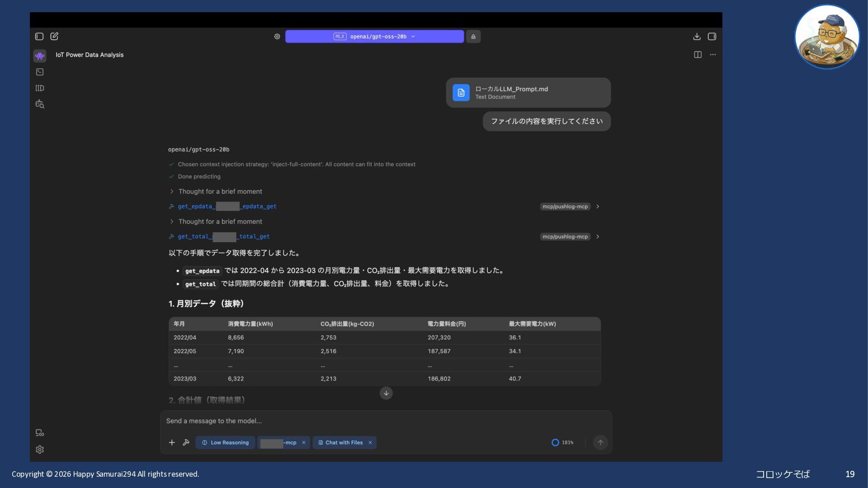
Task: Toggle the Low Reasoning chip
Action: (225, 442)
